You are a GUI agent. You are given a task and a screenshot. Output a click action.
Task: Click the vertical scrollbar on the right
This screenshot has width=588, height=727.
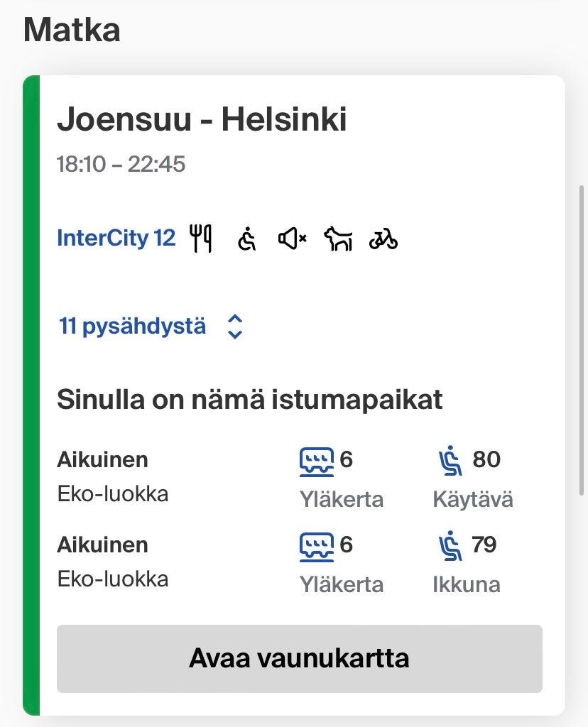tap(583, 341)
